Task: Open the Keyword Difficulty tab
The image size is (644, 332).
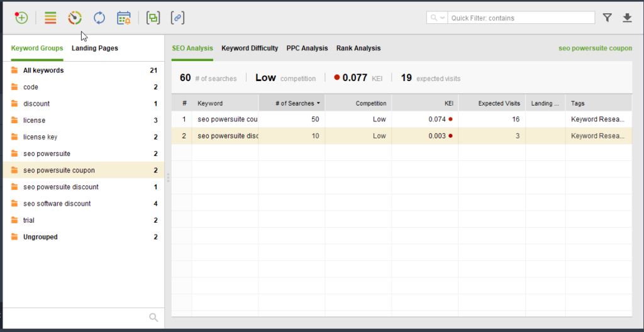Action: tap(250, 48)
